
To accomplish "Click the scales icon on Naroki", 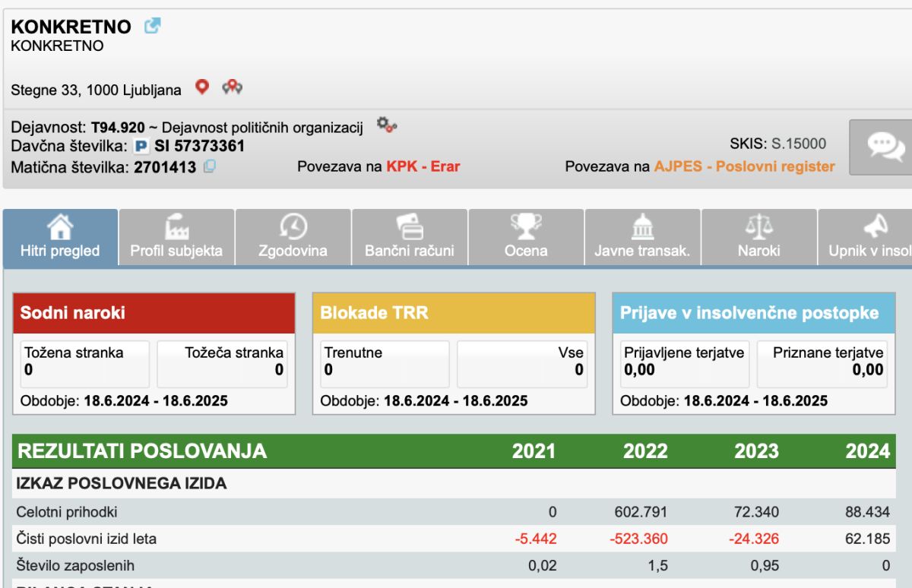I will [758, 226].
